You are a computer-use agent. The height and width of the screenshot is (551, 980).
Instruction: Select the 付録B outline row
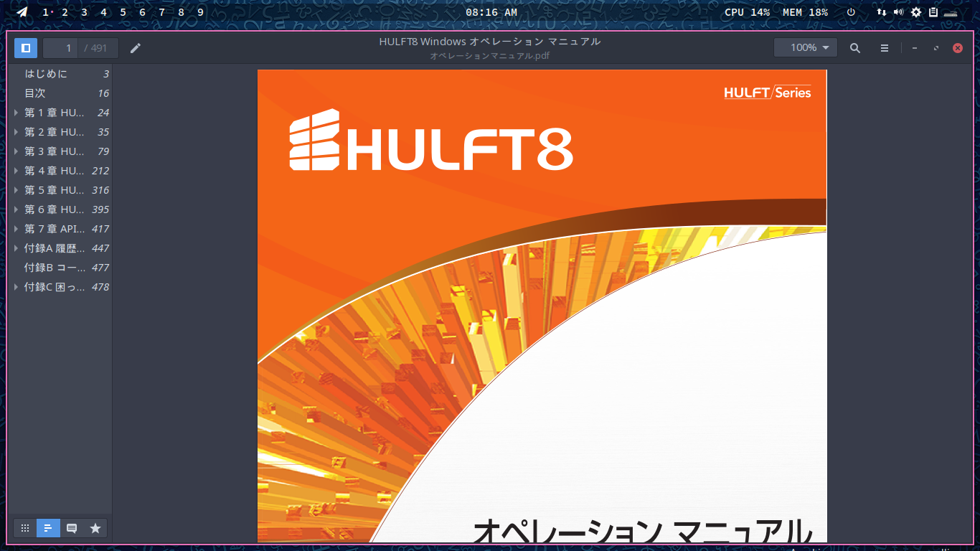(60, 268)
